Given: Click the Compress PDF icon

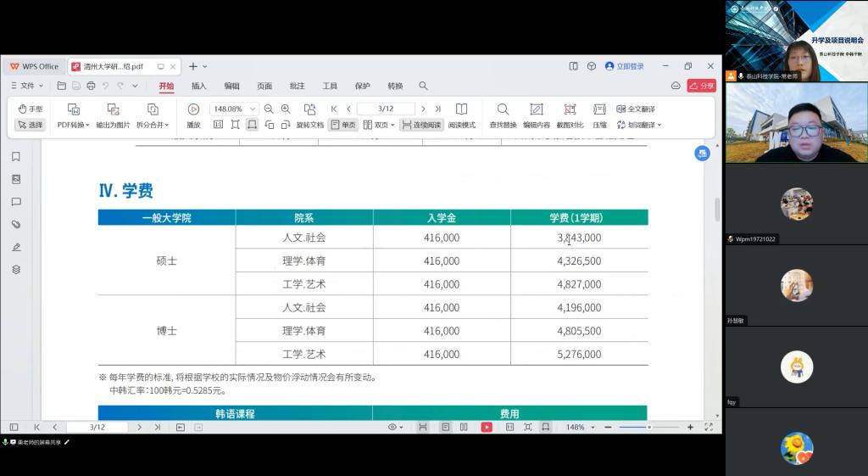Looking at the screenshot, I should point(599,109).
